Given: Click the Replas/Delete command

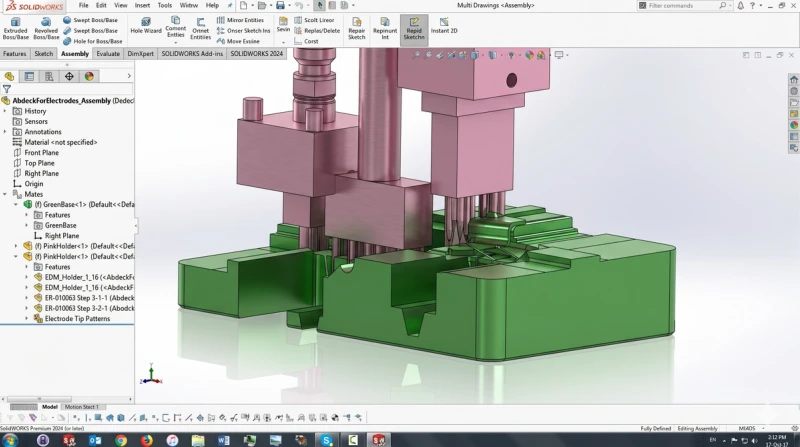Looking at the screenshot, I should [317, 31].
